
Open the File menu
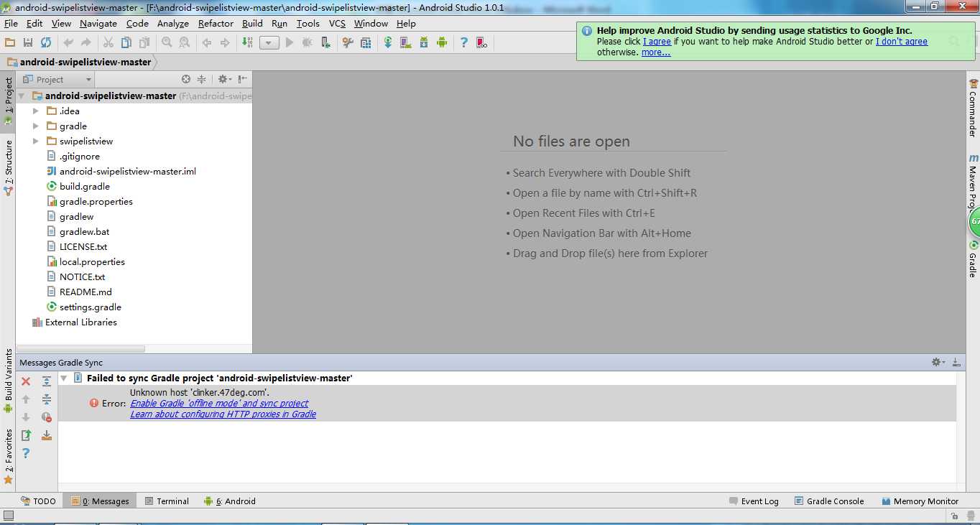[x=11, y=24]
